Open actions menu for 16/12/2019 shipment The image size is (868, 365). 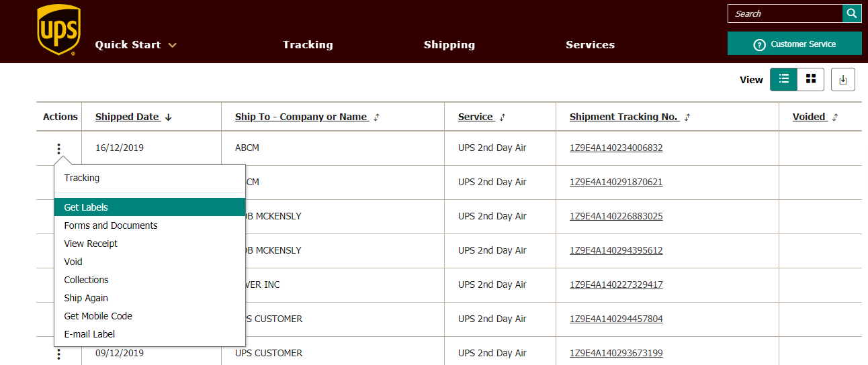[x=59, y=149]
